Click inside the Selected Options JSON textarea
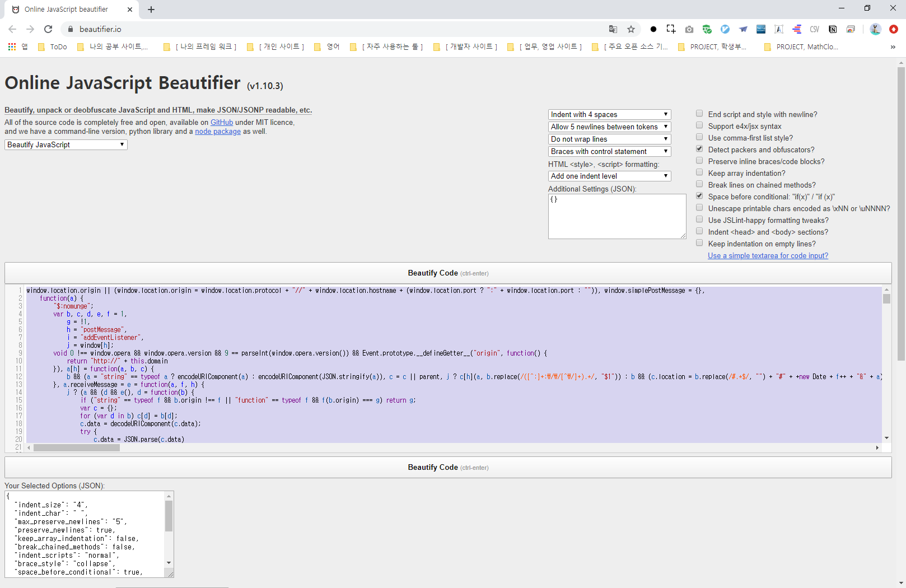Screen dimensions: 906x588 click(x=85, y=534)
